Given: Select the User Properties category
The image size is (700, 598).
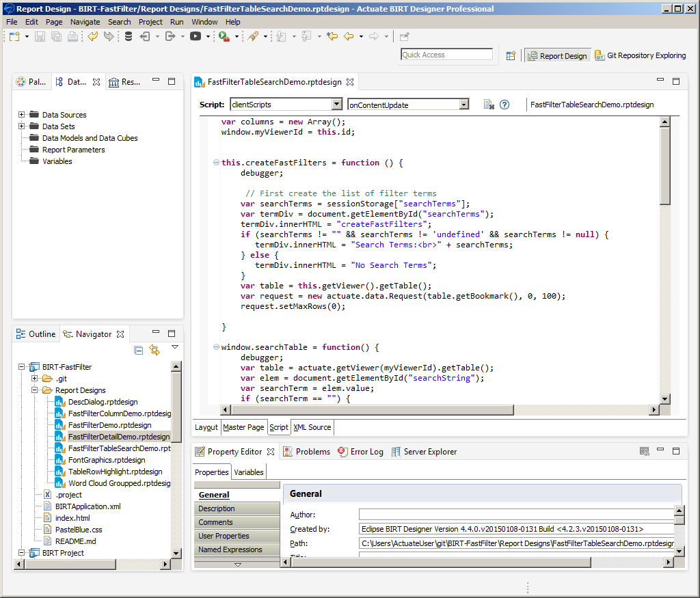Looking at the screenshot, I should click(237, 536).
